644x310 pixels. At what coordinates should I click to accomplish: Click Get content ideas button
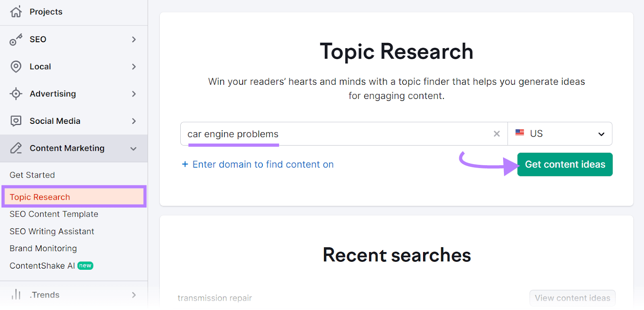click(565, 164)
